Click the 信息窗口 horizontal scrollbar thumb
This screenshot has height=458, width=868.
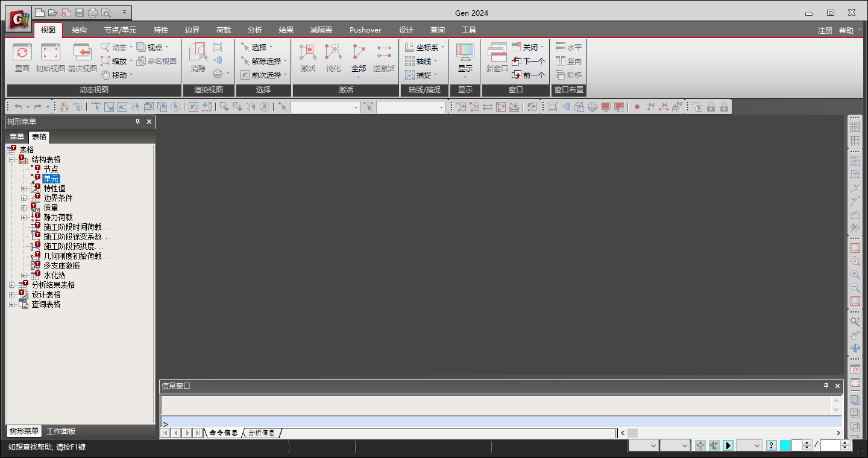click(632, 433)
